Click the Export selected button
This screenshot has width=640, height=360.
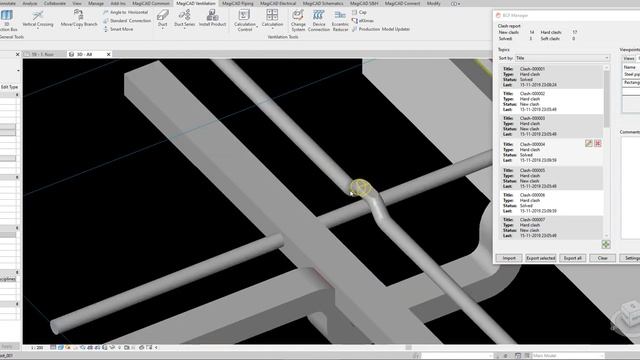(540, 258)
